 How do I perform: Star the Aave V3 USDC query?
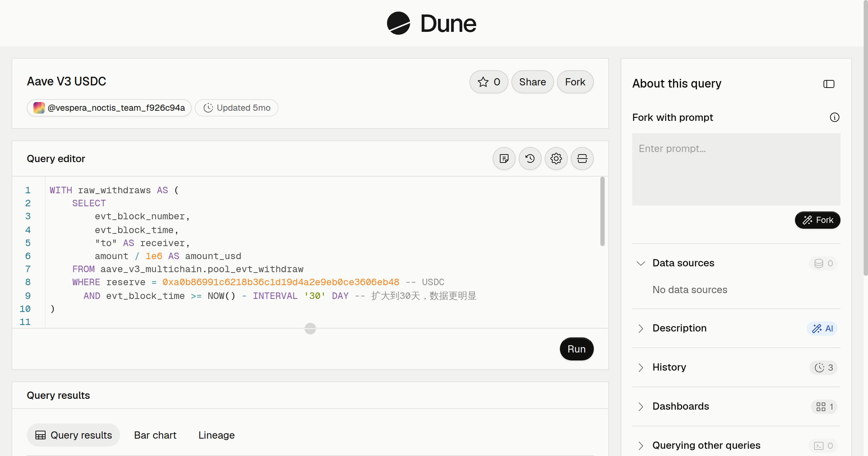click(x=489, y=82)
